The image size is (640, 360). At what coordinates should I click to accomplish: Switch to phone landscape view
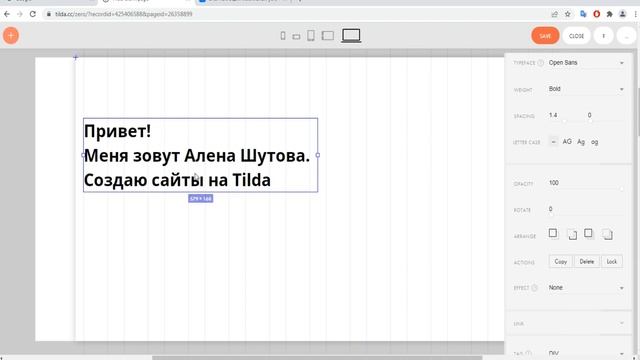point(296,37)
